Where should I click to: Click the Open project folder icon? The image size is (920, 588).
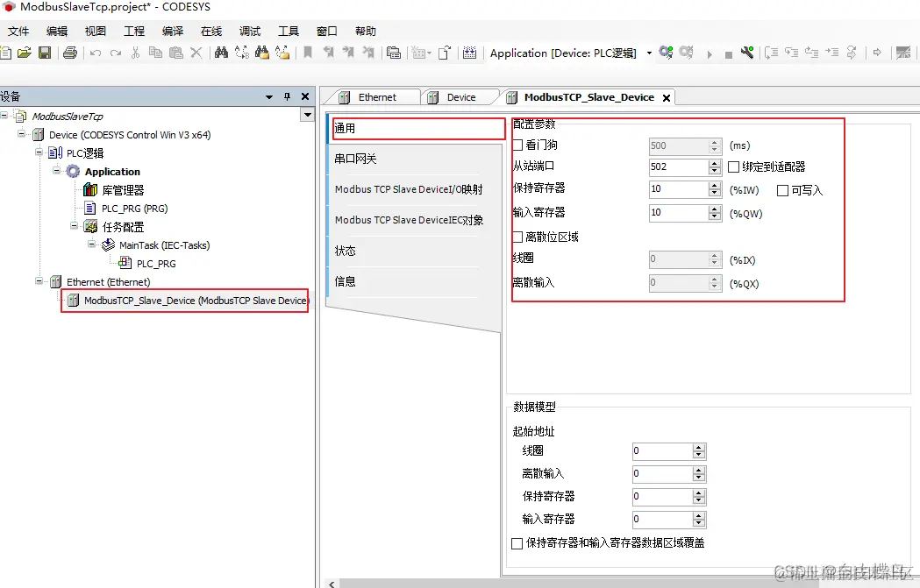pyautogui.click(x=24, y=53)
